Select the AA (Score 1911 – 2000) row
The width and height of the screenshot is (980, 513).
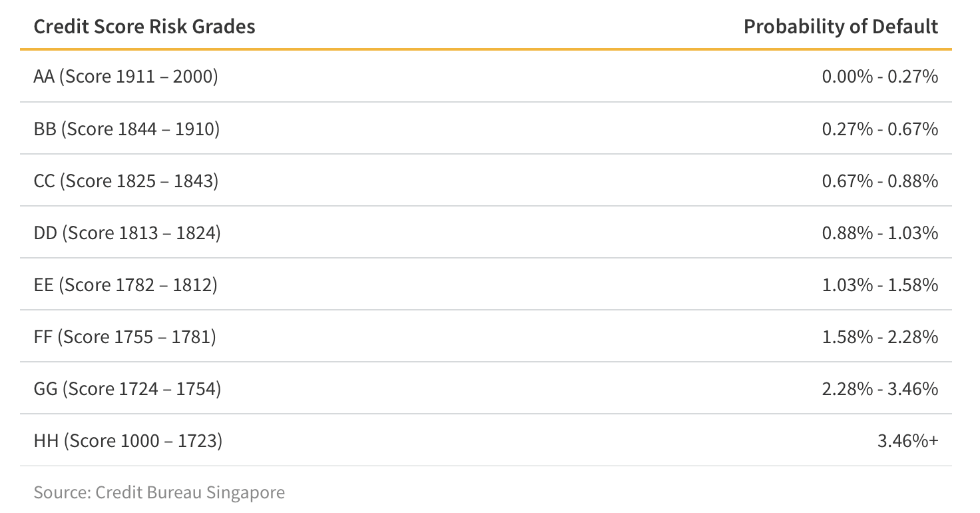126,77
